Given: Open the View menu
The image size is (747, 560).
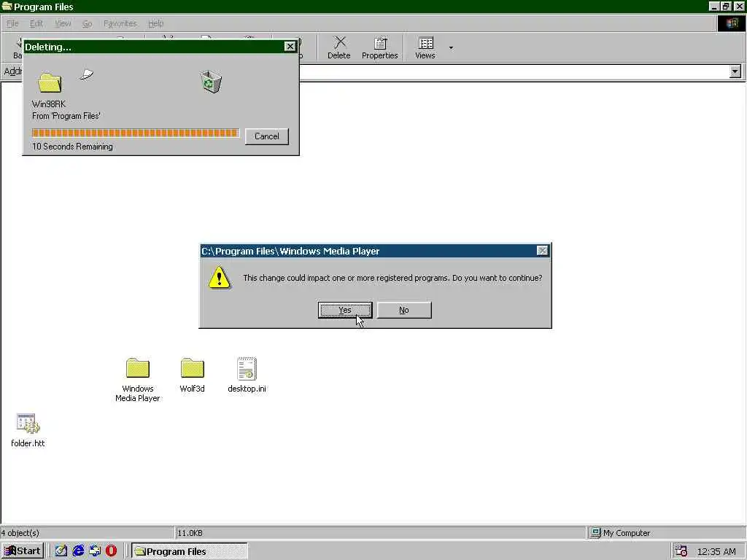Looking at the screenshot, I should click(x=63, y=23).
